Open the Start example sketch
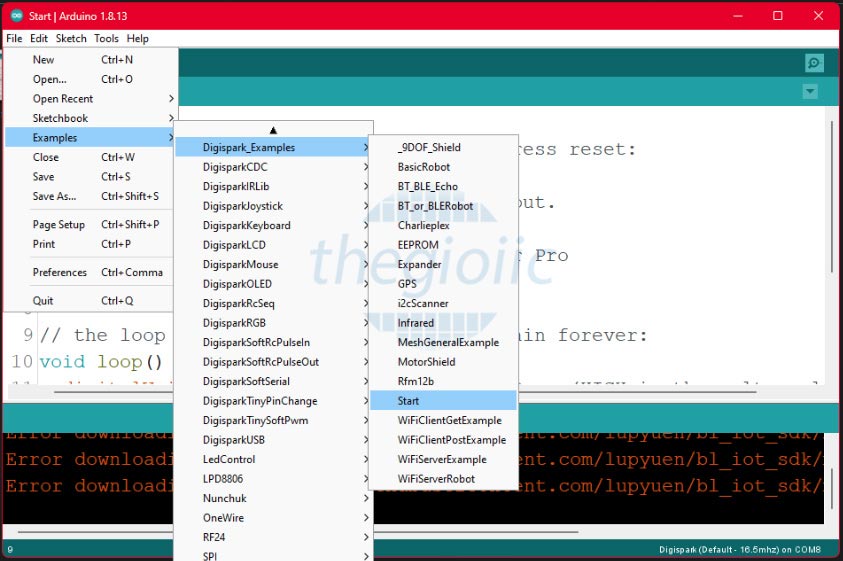 pyautogui.click(x=444, y=401)
